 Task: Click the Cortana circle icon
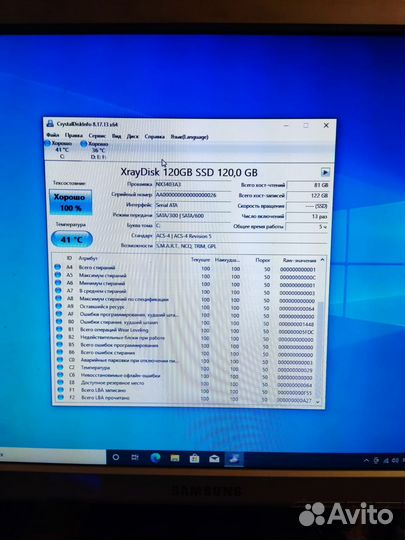[116, 457]
